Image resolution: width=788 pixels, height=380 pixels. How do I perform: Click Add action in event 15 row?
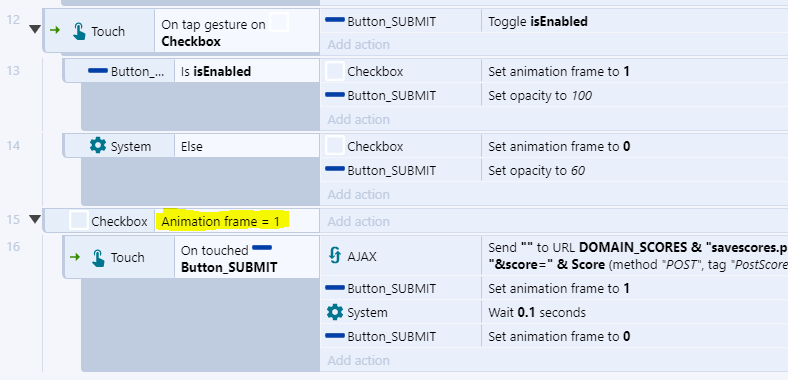tap(358, 221)
